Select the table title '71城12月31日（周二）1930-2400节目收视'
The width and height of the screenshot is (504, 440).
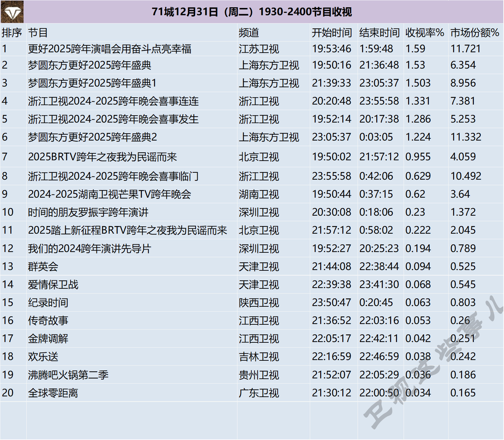tap(252, 12)
